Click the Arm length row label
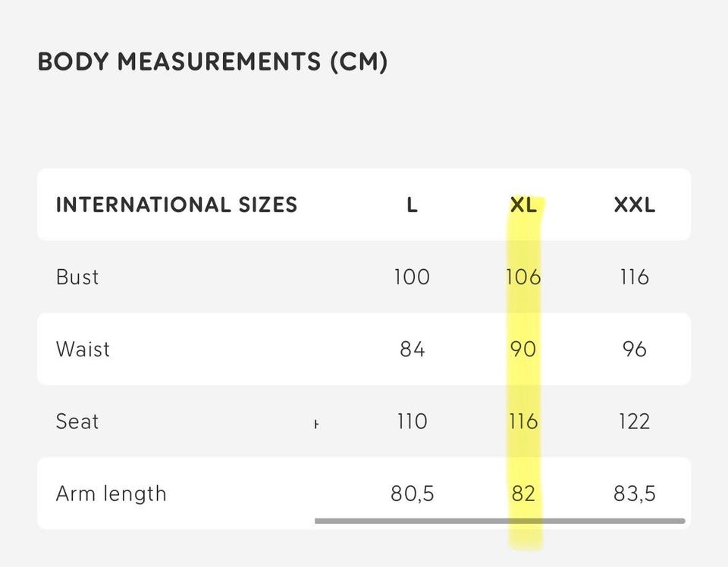This screenshot has width=728, height=567. click(x=111, y=493)
